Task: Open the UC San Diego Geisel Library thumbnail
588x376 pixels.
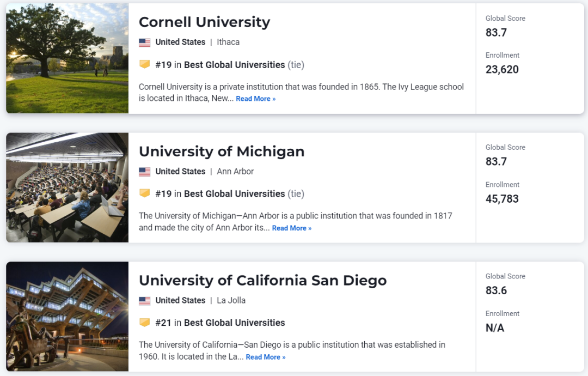Action: tap(67, 317)
